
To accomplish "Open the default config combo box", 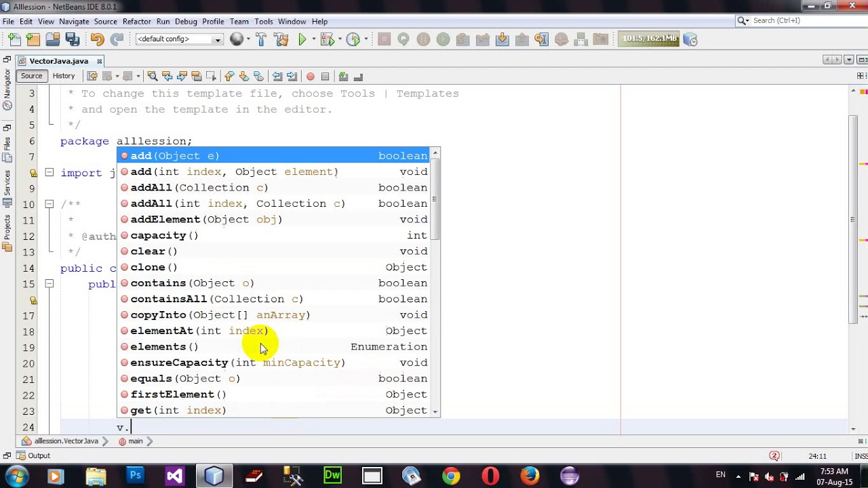I will pyautogui.click(x=179, y=39).
